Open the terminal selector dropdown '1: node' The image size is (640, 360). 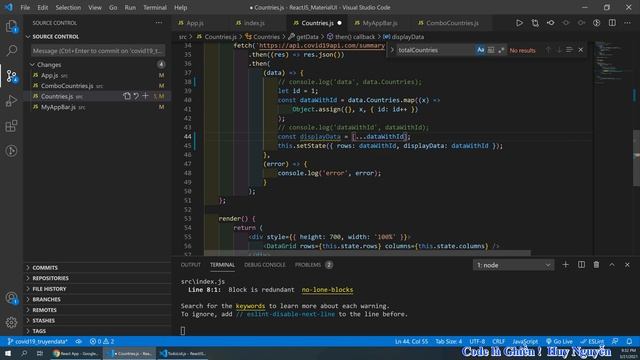(513, 265)
